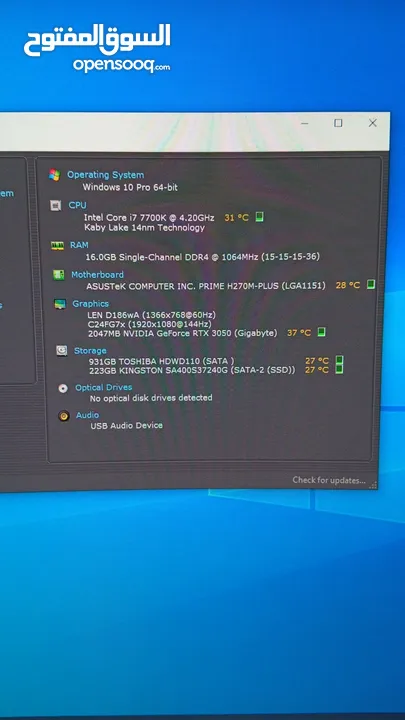Click the TOSHIBA drive temperature status indicator

339,360
